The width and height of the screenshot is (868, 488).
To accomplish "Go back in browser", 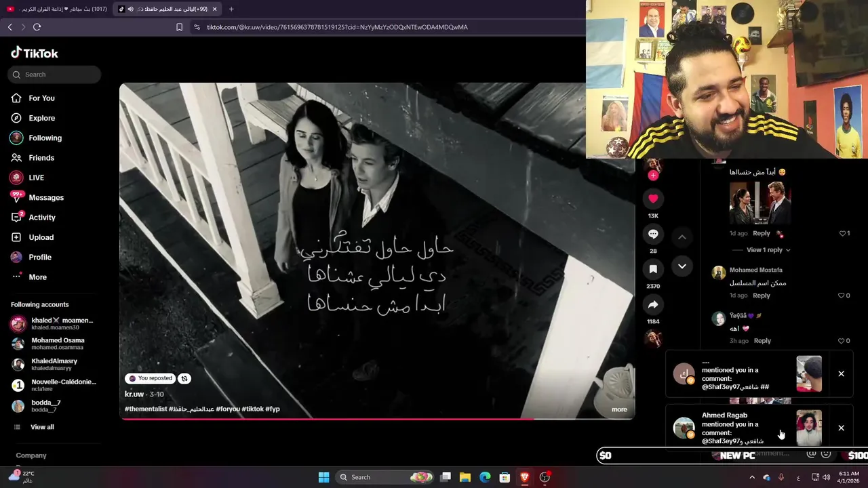I will [9, 27].
